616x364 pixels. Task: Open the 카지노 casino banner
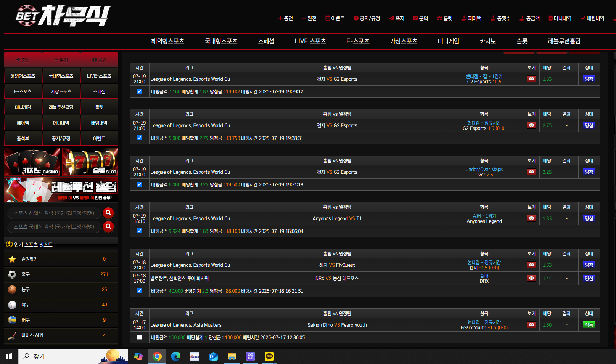point(32,162)
